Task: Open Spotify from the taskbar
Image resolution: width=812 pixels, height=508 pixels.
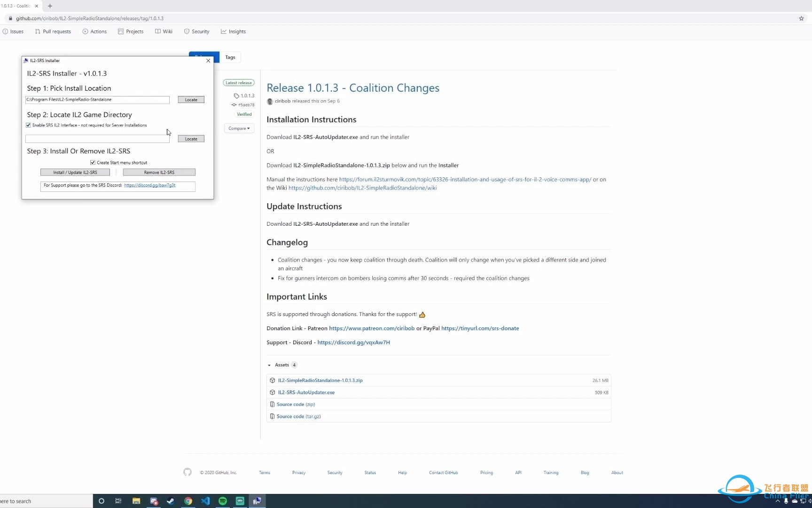Action: (223, 501)
